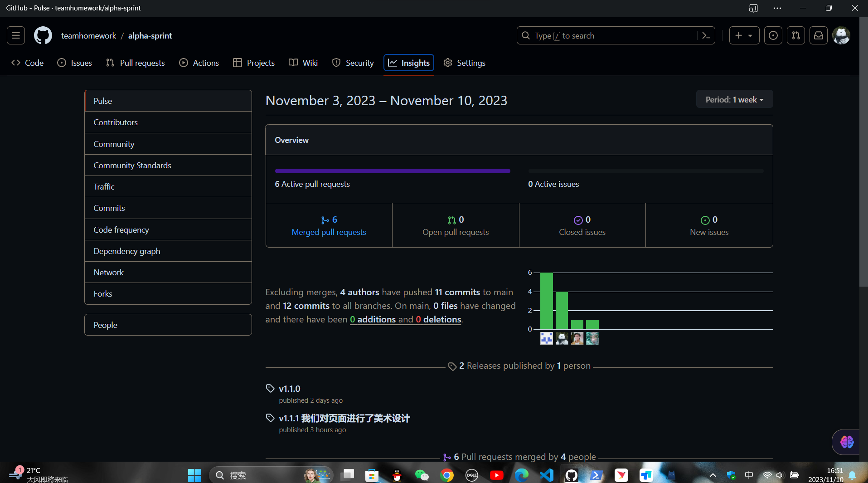The image size is (868, 483).
Task: Open the title bar three-dots menu
Action: click(x=777, y=8)
